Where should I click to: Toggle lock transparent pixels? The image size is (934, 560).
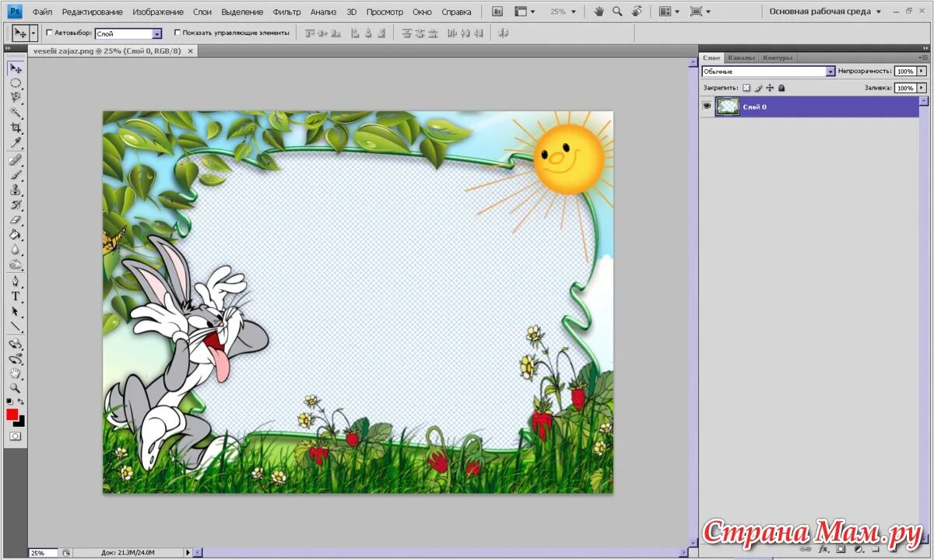(x=746, y=88)
